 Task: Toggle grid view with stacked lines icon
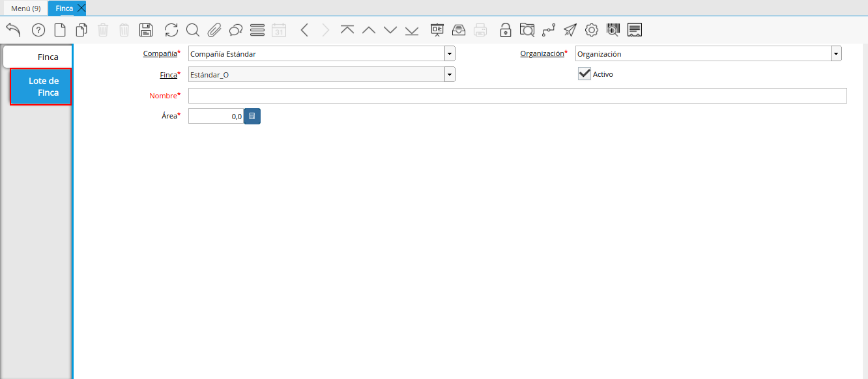pos(257,30)
